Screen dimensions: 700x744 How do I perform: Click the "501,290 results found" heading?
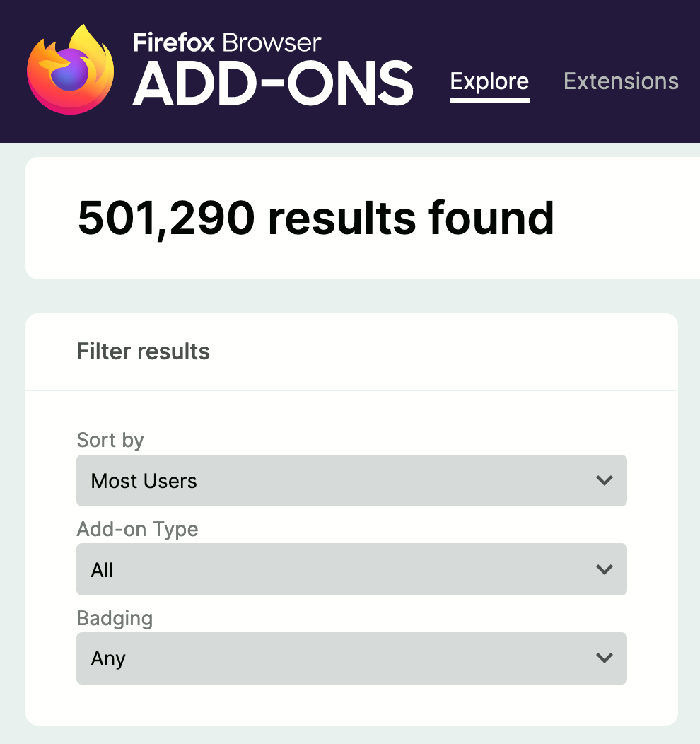(x=315, y=218)
